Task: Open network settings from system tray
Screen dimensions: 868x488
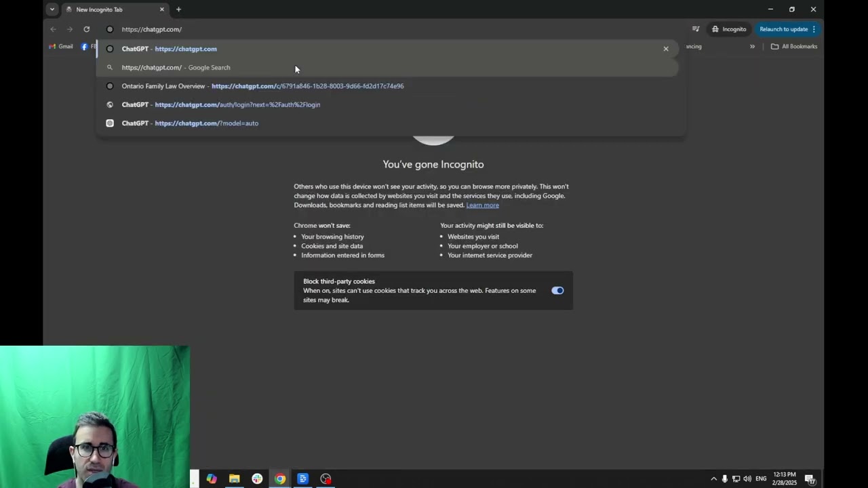Action: pyautogui.click(x=736, y=479)
